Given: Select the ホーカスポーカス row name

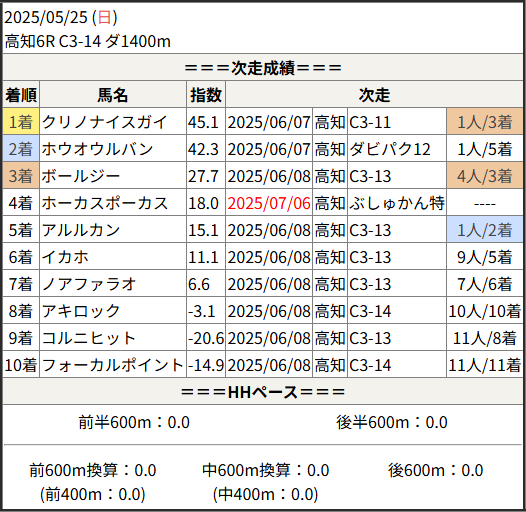Looking at the screenshot, I should click(x=105, y=203).
